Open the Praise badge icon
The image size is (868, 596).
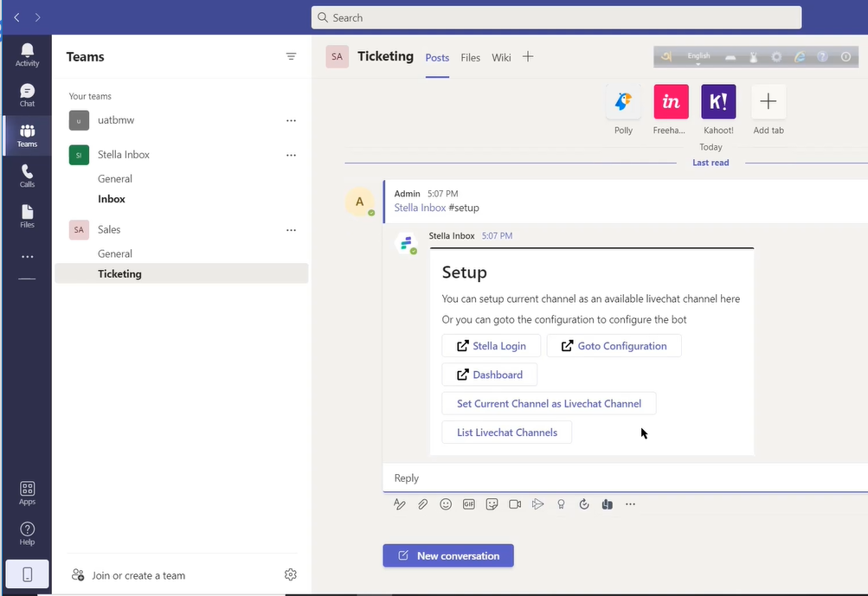561,504
